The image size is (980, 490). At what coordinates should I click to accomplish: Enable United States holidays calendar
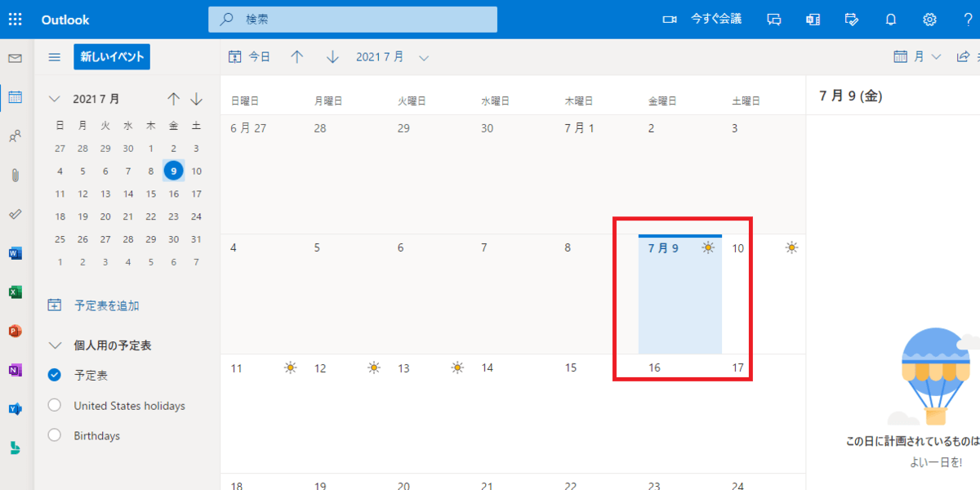tap(55, 406)
